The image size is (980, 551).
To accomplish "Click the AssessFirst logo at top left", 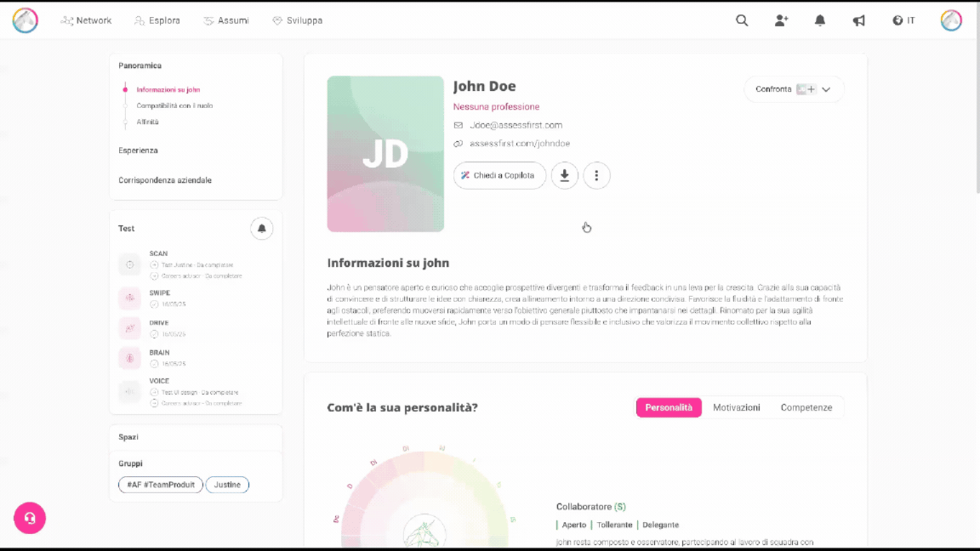I will (26, 20).
